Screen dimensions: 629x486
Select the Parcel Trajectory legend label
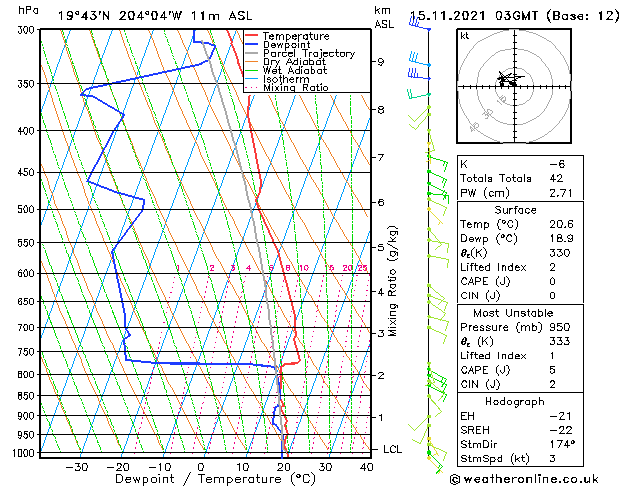pyautogui.click(x=309, y=53)
